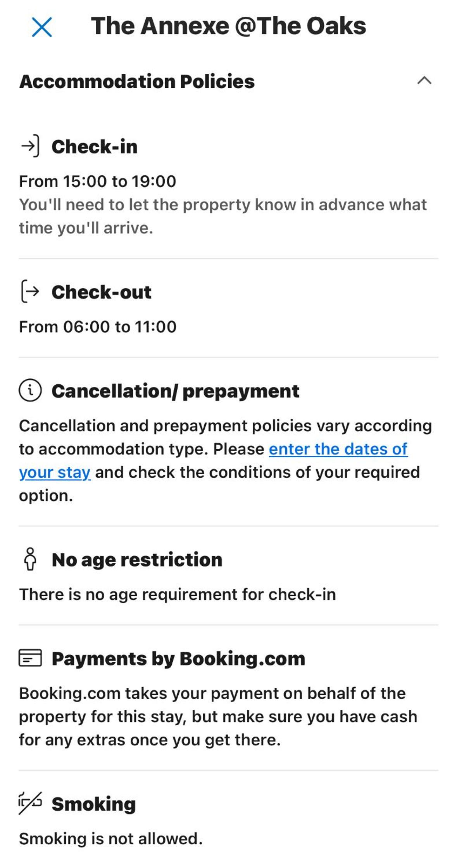This screenshot has height=868, width=457.
Task: Tap the Payments by Booking.com heading
Action: tap(178, 659)
